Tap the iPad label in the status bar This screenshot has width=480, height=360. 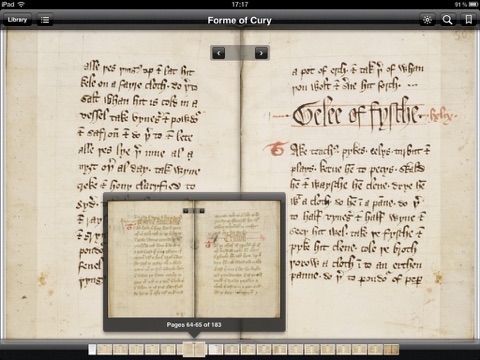pos(8,4)
